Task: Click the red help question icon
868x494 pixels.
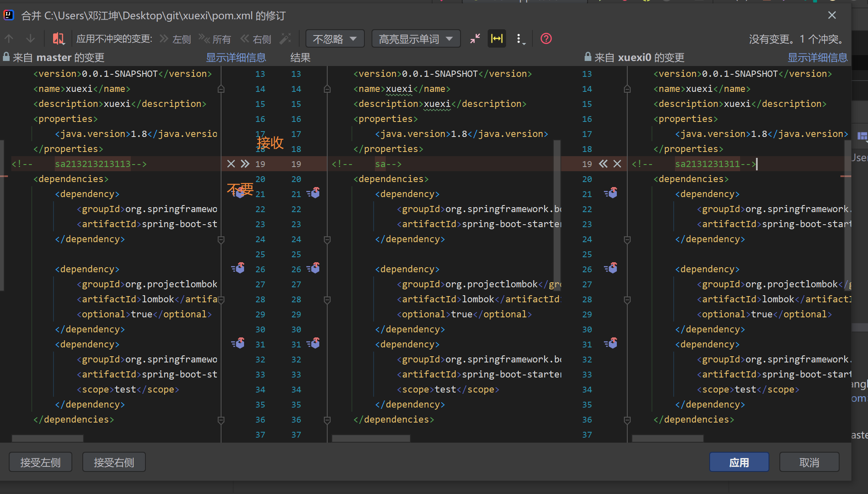Action: tap(546, 39)
